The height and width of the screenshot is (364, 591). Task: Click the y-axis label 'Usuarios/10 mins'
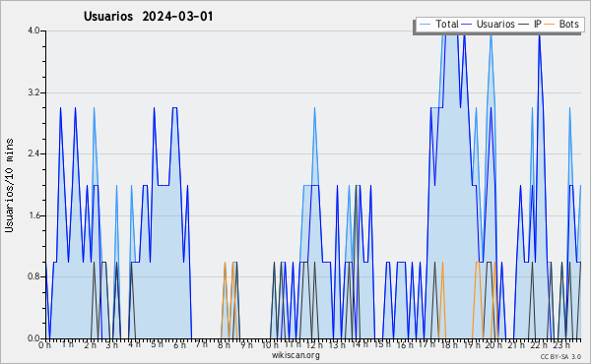coord(9,185)
